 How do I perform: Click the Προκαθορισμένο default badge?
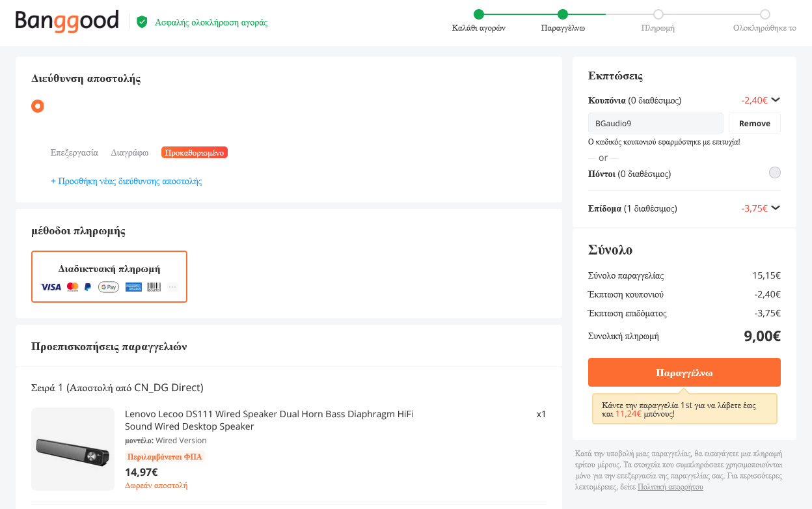coord(195,153)
